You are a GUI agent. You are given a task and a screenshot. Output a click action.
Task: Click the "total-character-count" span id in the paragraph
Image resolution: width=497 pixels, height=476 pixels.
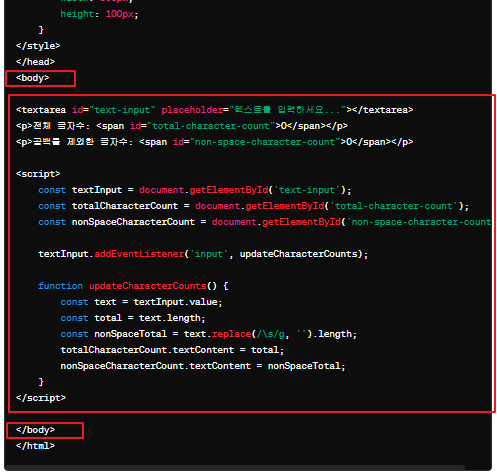click(210, 126)
